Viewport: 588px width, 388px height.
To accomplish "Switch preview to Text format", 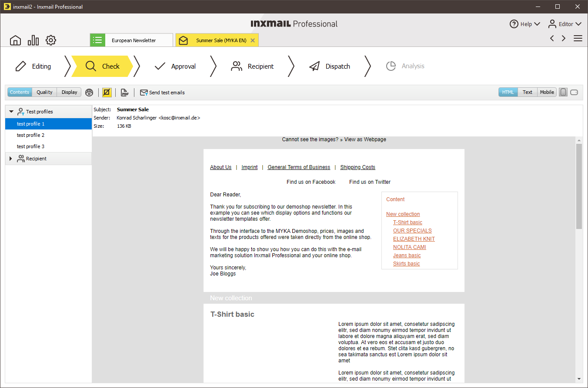I will 528,92.
